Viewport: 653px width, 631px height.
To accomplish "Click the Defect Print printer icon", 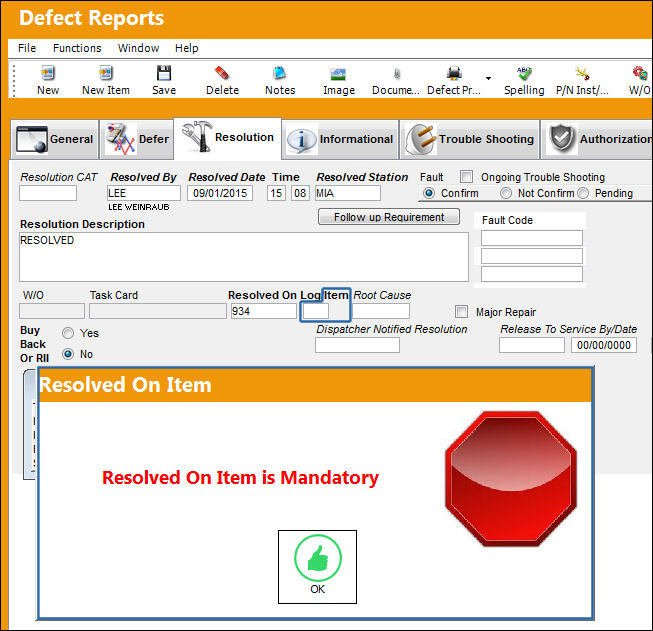I will point(454,73).
